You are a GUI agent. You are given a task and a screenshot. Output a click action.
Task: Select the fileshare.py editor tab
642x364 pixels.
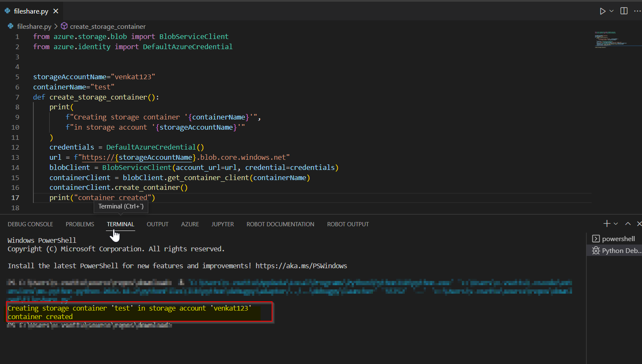coord(31,11)
